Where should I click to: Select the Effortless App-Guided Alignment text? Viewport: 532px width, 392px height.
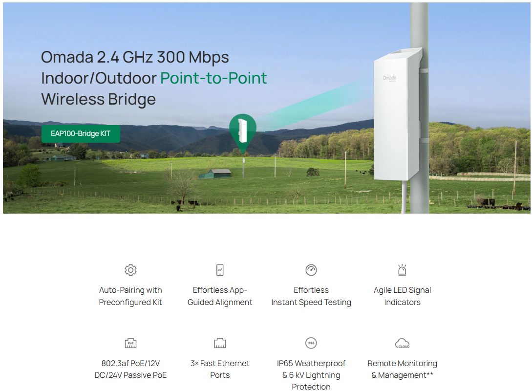[x=220, y=296]
